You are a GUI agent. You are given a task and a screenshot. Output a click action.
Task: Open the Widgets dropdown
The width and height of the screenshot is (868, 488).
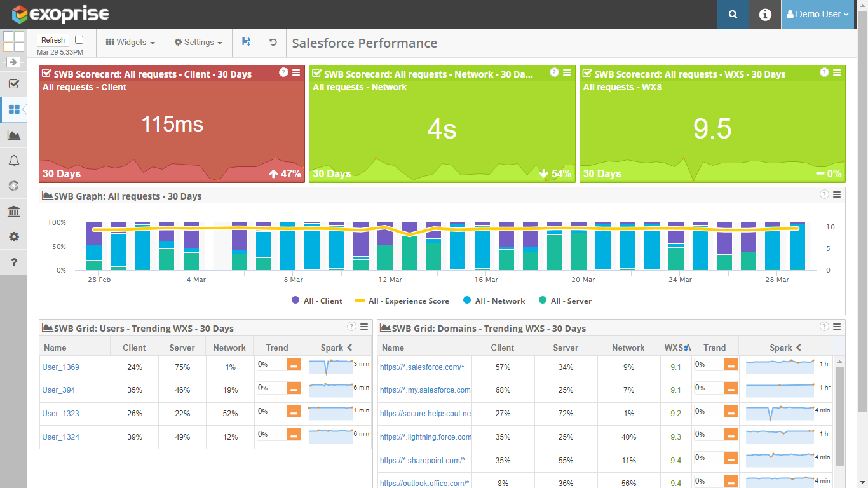130,43
